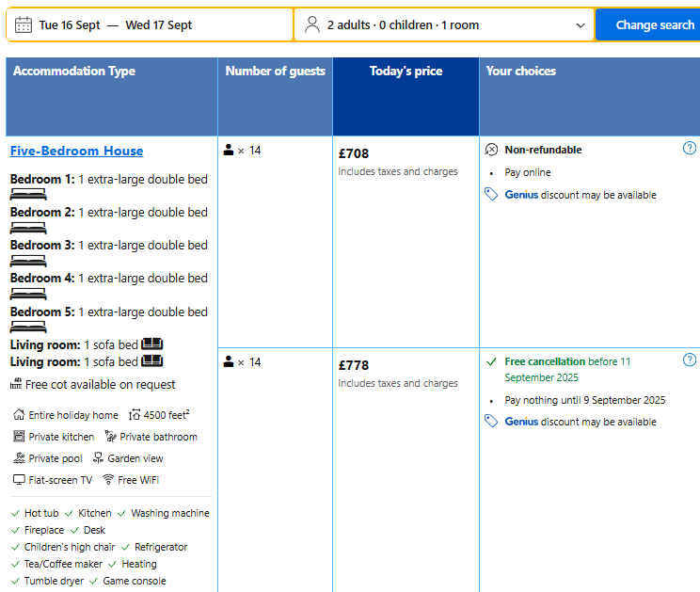Click the Today's price column header
Image resolution: width=700 pixels, height=592 pixels.
406,72
